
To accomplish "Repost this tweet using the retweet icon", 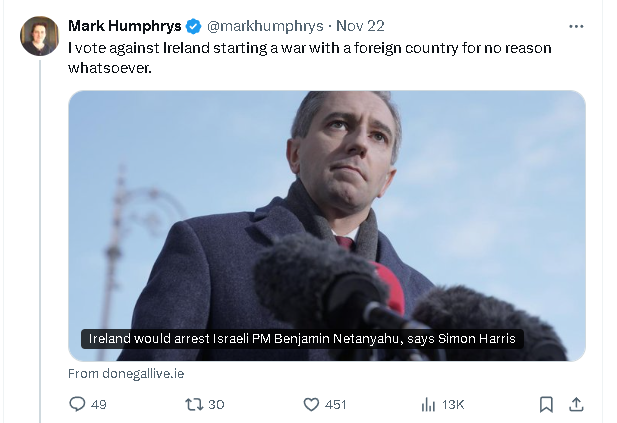I will [194, 404].
